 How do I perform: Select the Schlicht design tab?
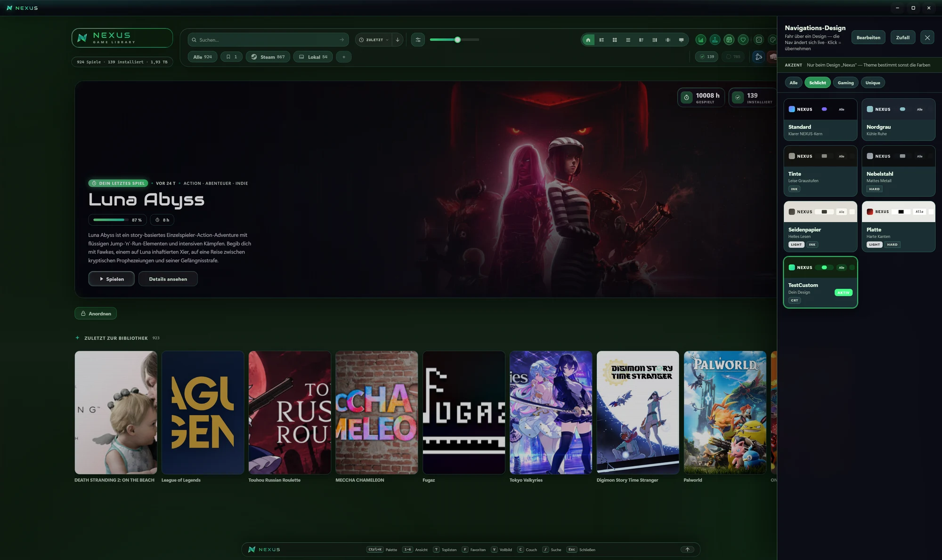pyautogui.click(x=818, y=83)
